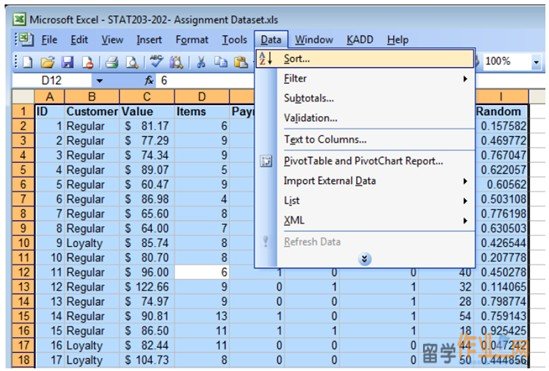Choose Subtotals... from the Data menu

365,98
